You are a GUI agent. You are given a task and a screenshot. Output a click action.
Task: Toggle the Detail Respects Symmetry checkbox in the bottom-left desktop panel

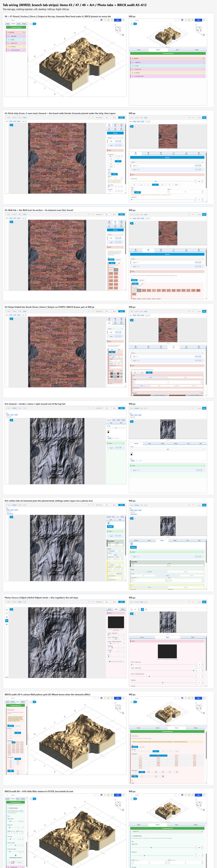(x=15, y=856)
